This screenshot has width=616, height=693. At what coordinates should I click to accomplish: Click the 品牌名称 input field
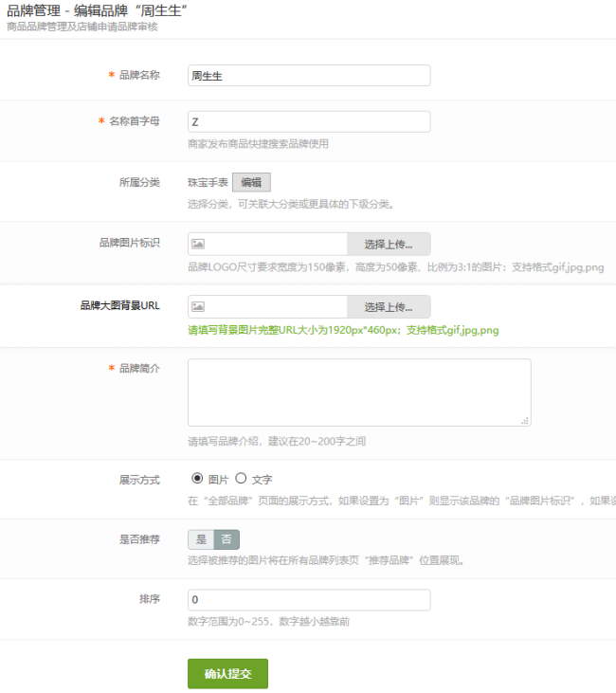point(309,76)
